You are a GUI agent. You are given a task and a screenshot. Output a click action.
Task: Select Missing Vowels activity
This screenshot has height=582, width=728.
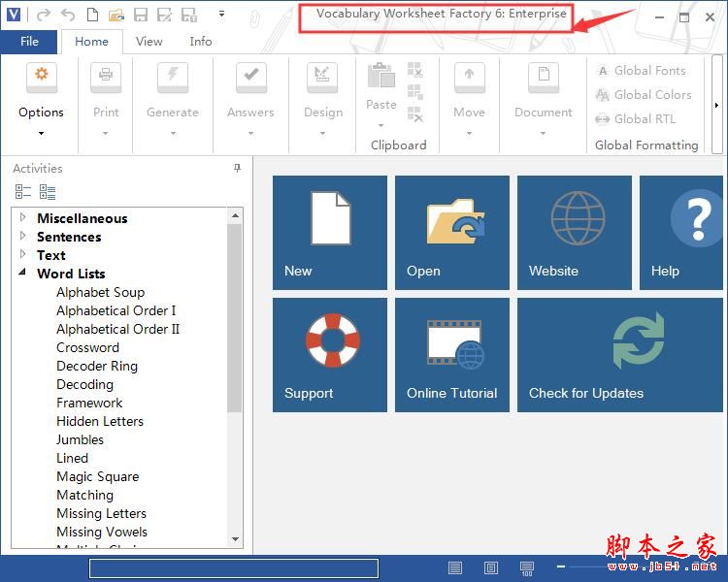pos(102,532)
